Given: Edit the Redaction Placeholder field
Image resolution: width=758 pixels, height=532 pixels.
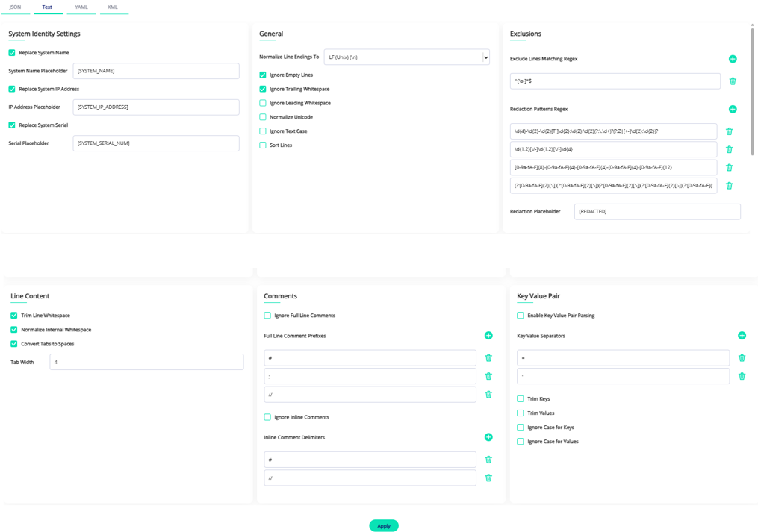Looking at the screenshot, I should 657,212.
